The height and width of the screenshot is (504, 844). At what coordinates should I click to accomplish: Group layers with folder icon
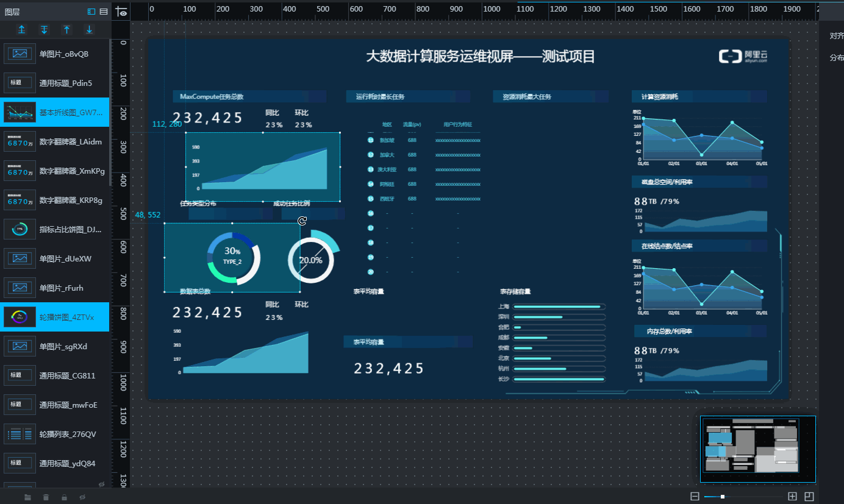click(x=27, y=497)
